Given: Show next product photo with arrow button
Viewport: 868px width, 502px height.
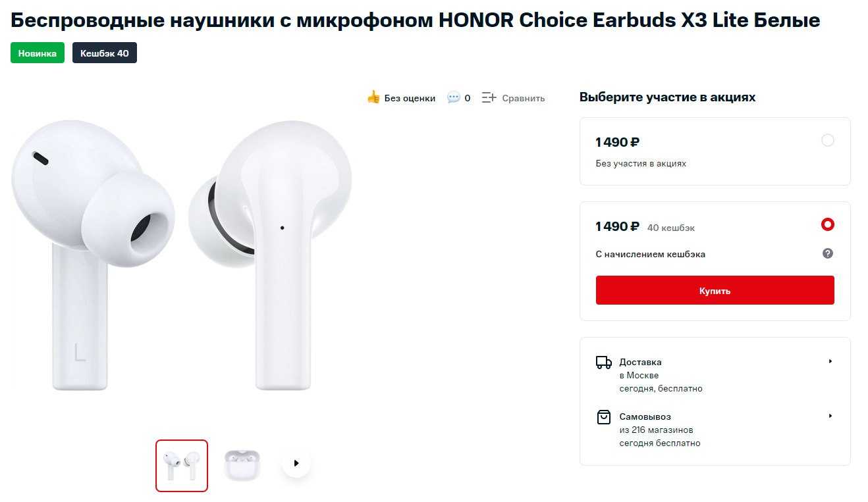Looking at the screenshot, I should tap(296, 463).
